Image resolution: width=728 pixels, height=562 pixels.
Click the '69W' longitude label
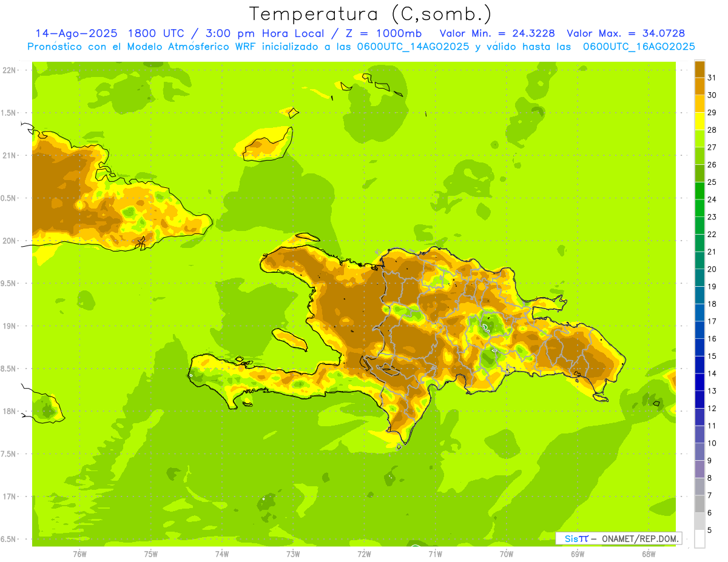(x=578, y=554)
